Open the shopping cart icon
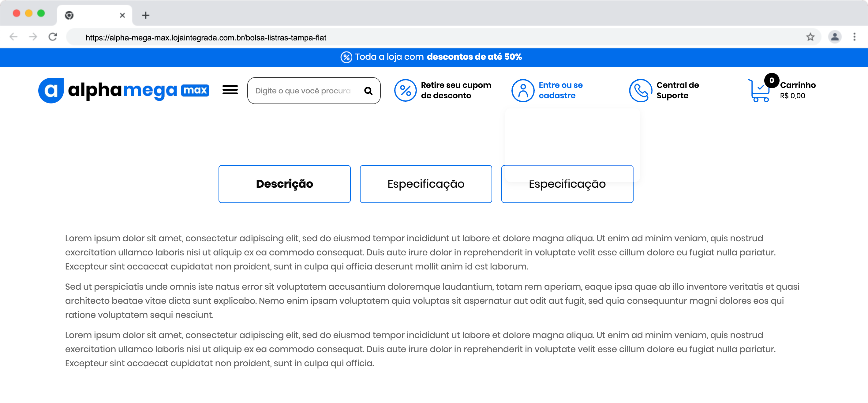 (759, 90)
